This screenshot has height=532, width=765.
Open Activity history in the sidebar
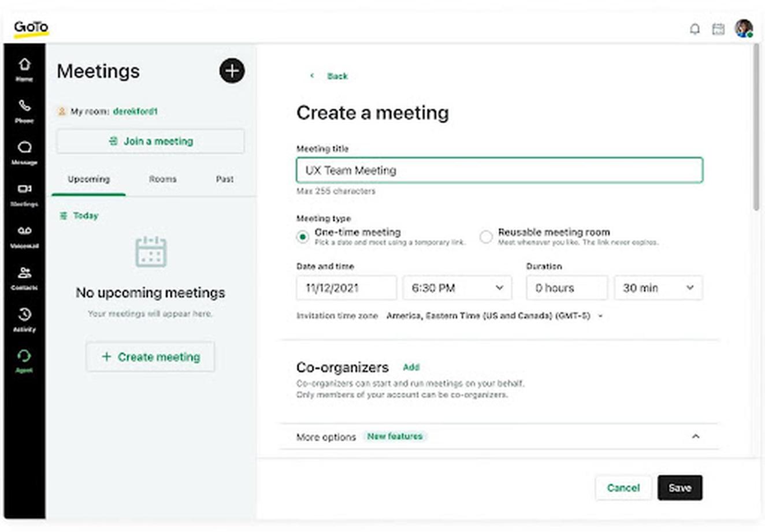[x=24, y=320]
